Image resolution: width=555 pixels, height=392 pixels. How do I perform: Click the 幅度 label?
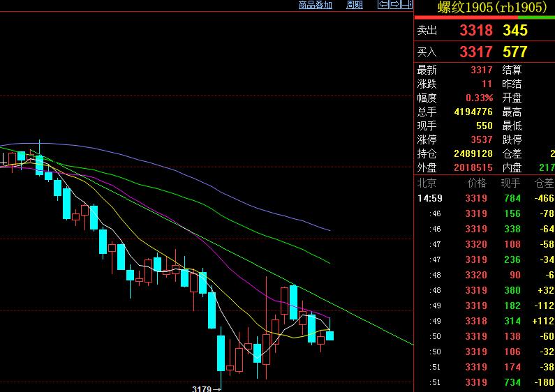(x=427, y=98)
